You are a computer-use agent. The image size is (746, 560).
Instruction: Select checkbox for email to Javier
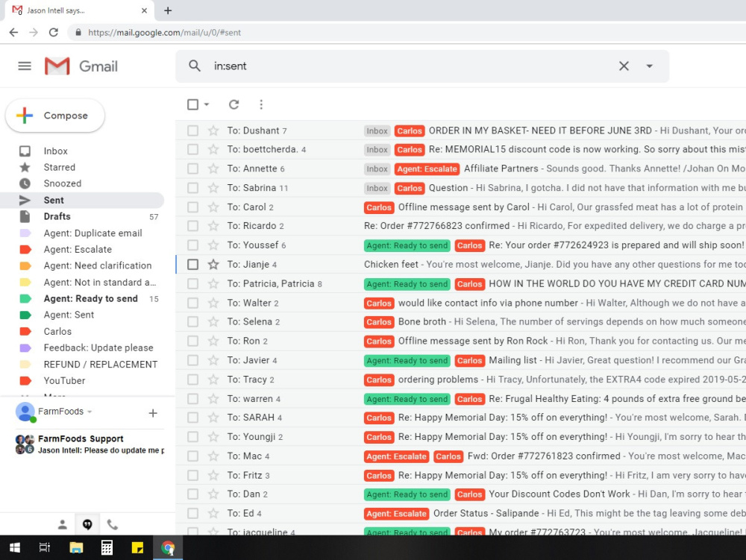point(192,360)
